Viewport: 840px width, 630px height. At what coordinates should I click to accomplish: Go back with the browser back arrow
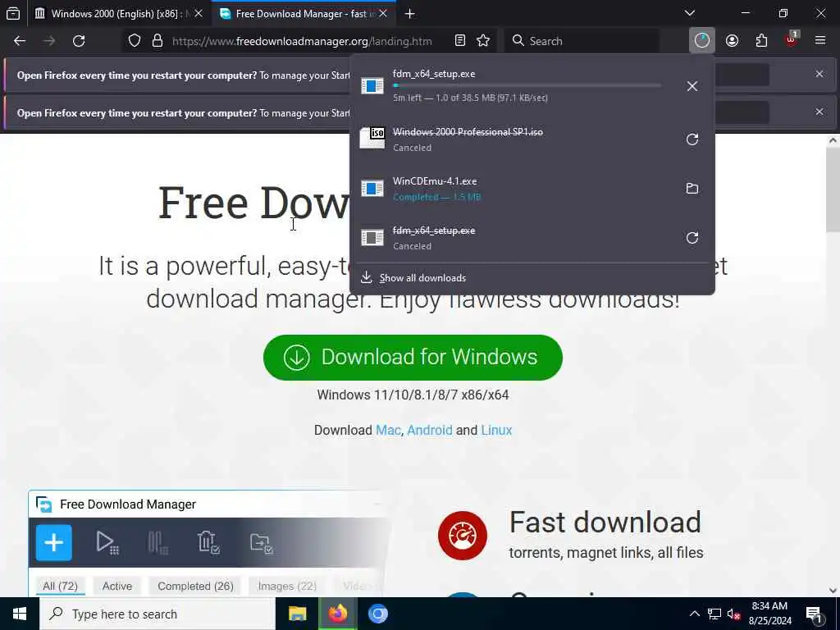point(20,41)
